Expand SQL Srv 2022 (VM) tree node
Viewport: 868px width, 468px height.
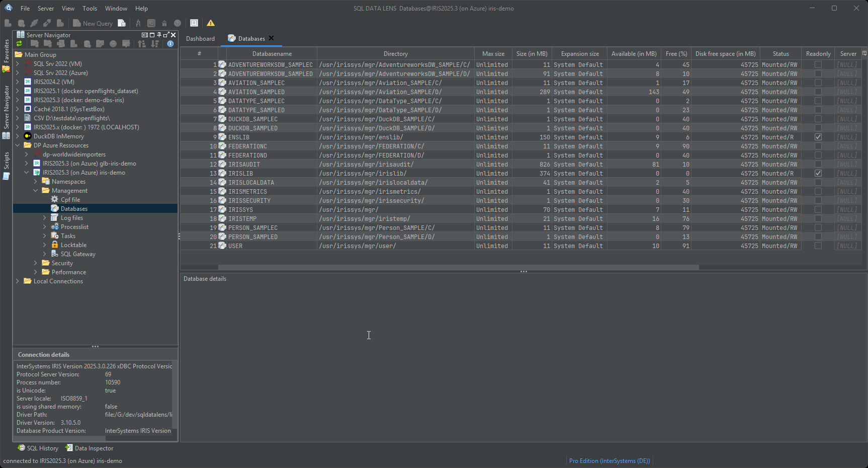point(18,64)
